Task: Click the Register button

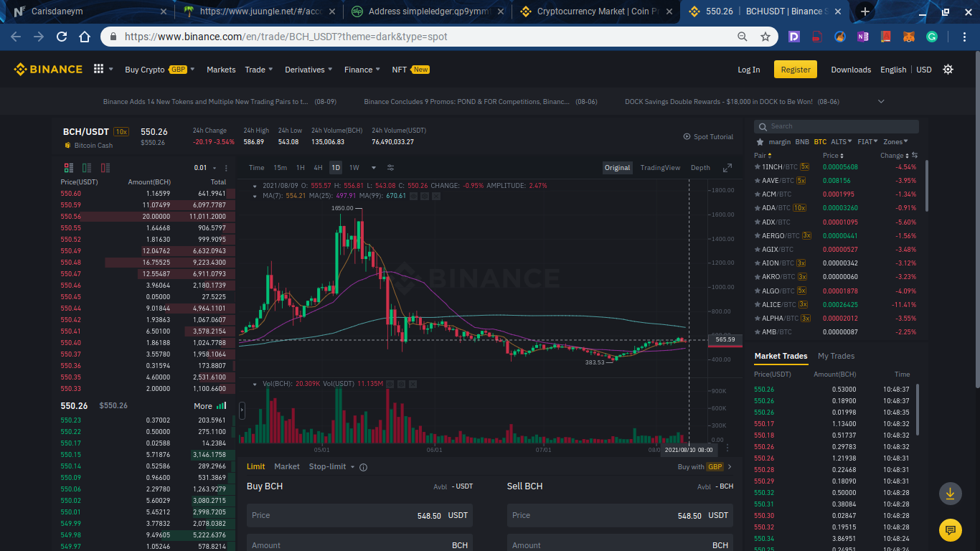Action: pos(796,69)
